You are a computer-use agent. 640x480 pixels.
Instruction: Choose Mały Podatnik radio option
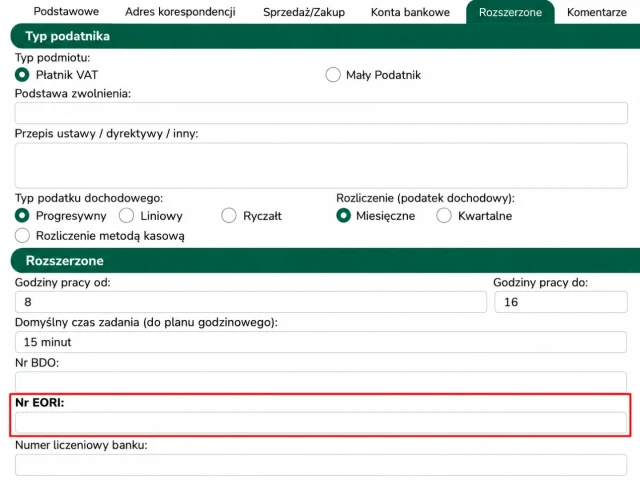pos(333,75)
